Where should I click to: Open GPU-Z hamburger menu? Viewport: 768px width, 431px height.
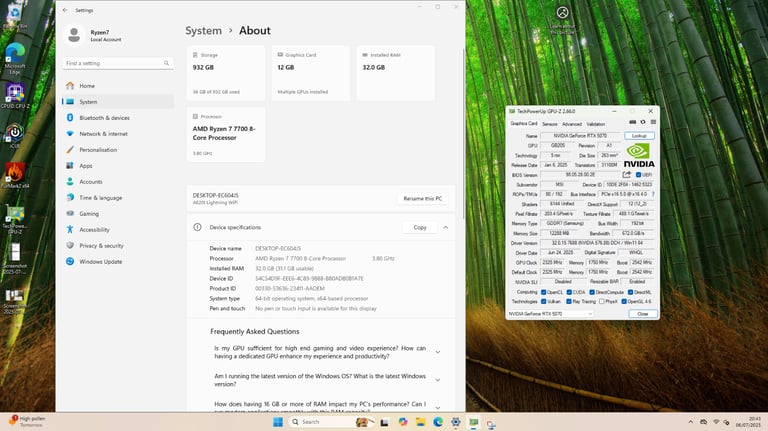pyautogui.click(x=653, y=122)
